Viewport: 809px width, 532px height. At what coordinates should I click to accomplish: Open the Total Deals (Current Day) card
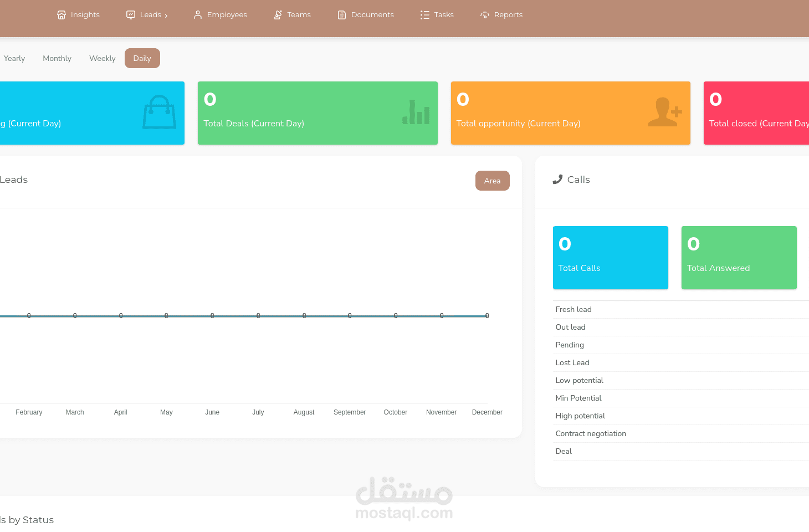[318, 113]
